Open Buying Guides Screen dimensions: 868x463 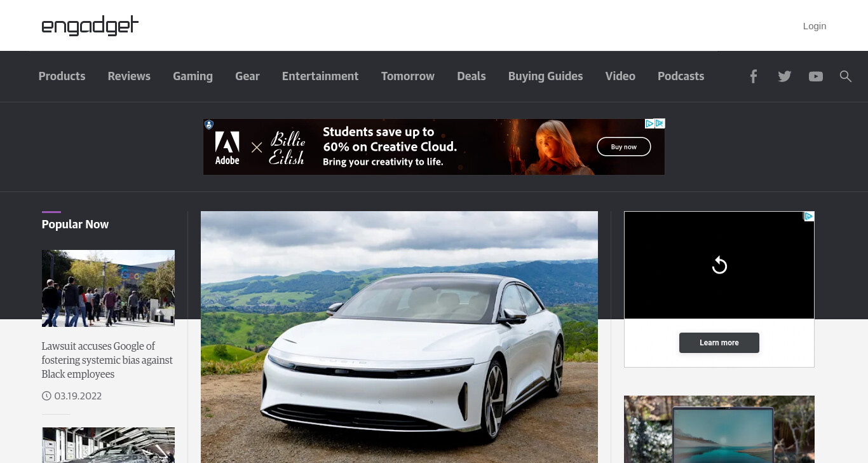(545, 76)
